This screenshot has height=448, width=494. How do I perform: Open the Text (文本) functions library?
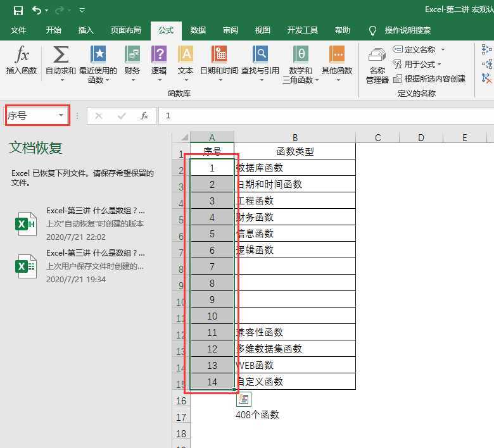186,56
